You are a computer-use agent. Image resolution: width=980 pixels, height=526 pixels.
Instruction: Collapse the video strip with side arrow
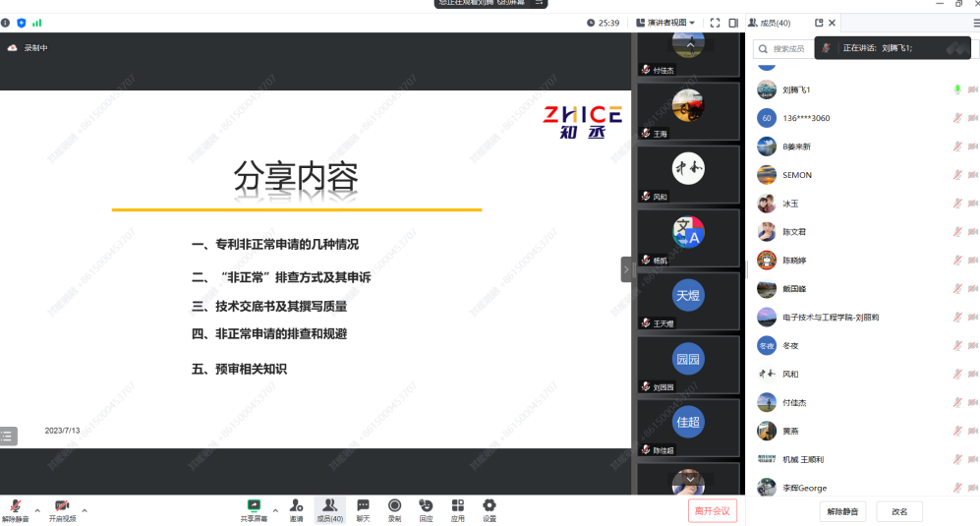(x=626, y=269)
